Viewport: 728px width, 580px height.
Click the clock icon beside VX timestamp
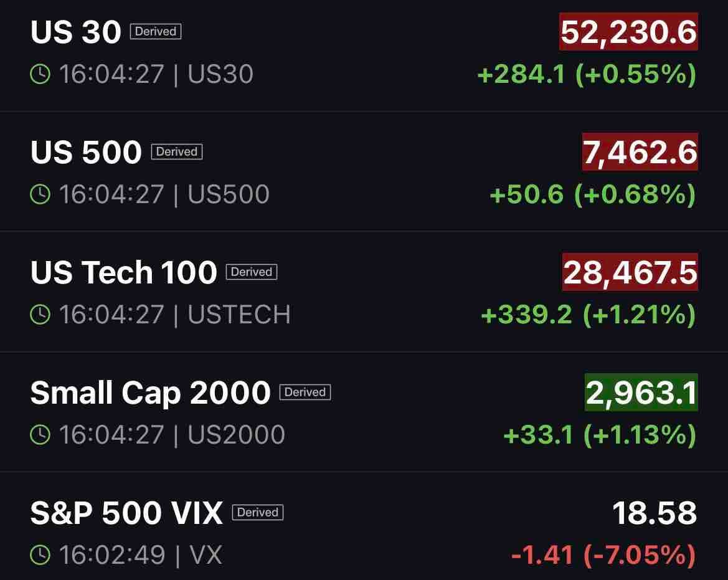[x=40, y=555]
